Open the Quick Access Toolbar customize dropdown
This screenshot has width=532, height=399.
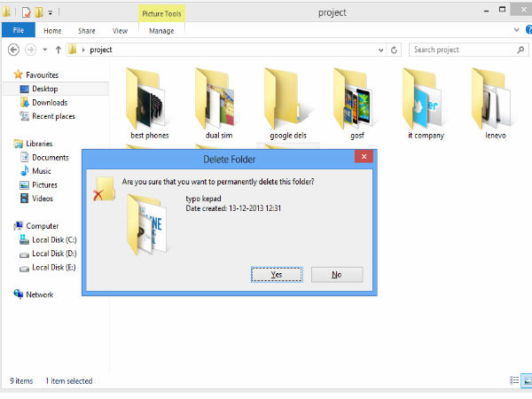point(51,12)
